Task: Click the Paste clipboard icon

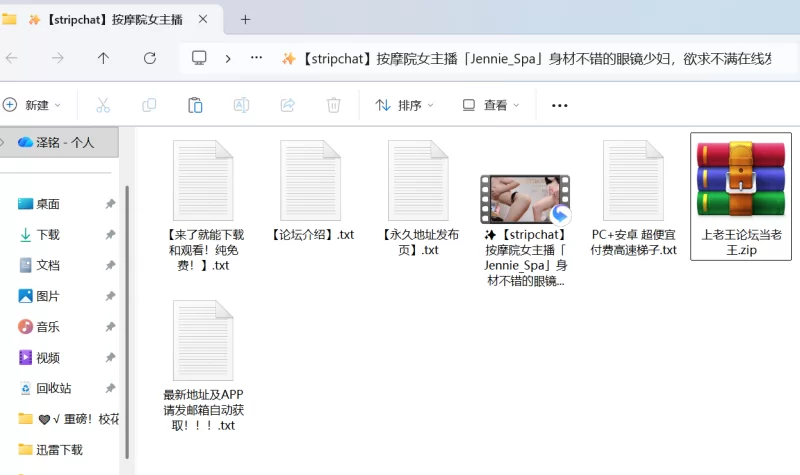Action: pyautogui.click(x=195, y=105)
